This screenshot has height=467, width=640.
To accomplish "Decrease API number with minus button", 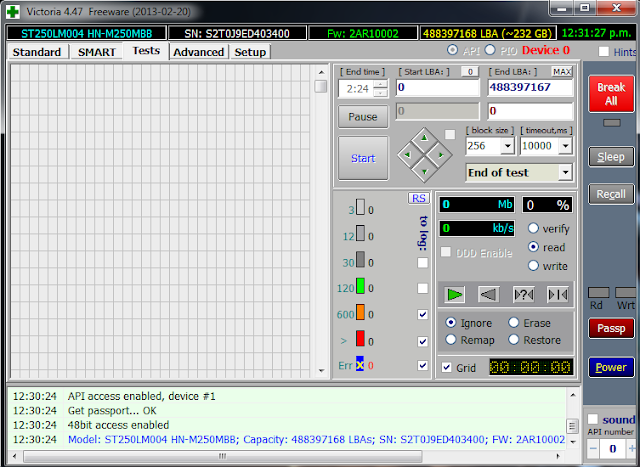I will pos(593,449).
